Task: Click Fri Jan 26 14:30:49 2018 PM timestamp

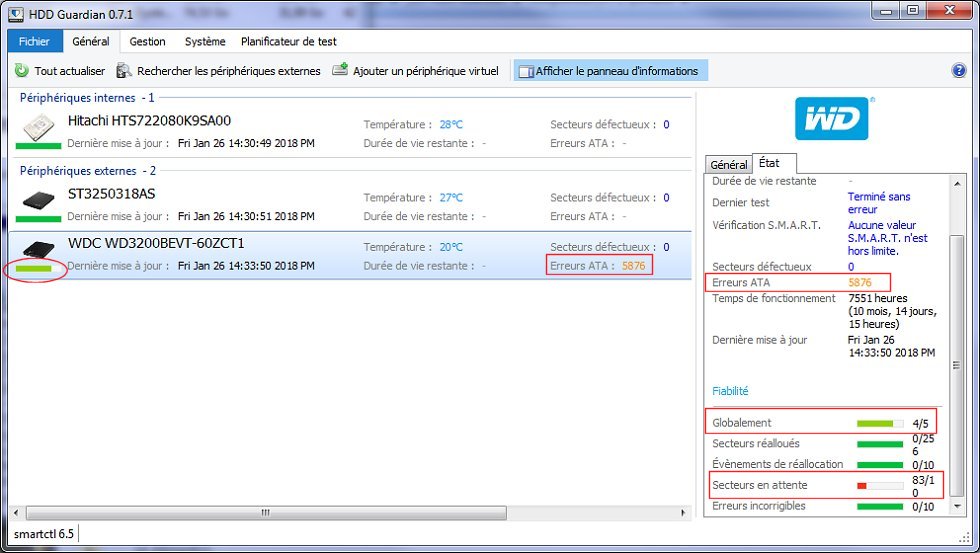Action: coord(246,143)
